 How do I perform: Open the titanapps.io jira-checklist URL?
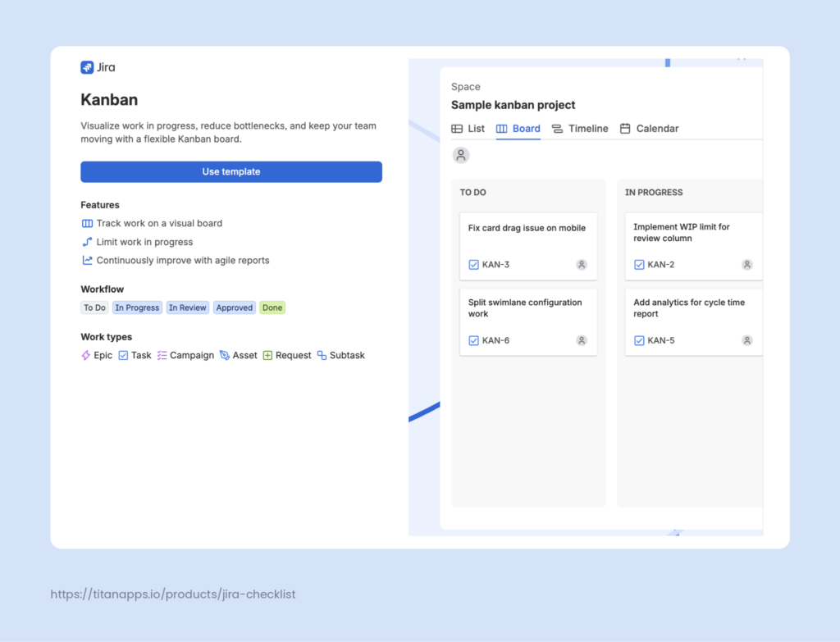click(173, 594)
